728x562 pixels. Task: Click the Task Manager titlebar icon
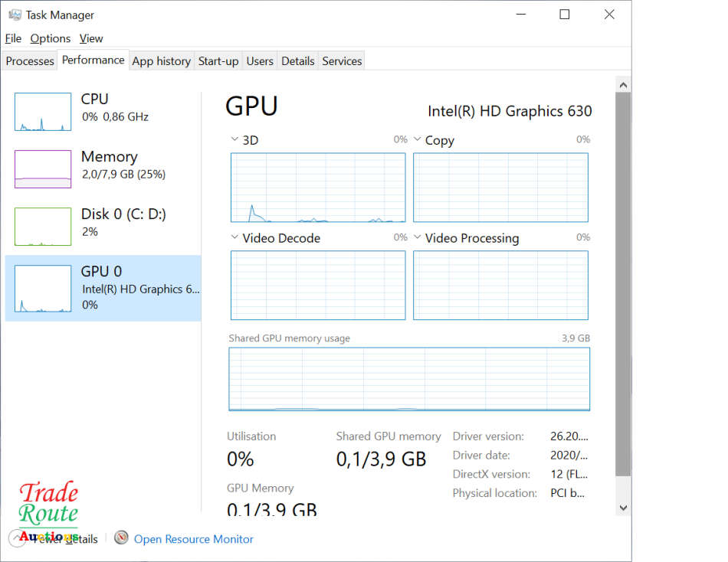click(15, 14)
